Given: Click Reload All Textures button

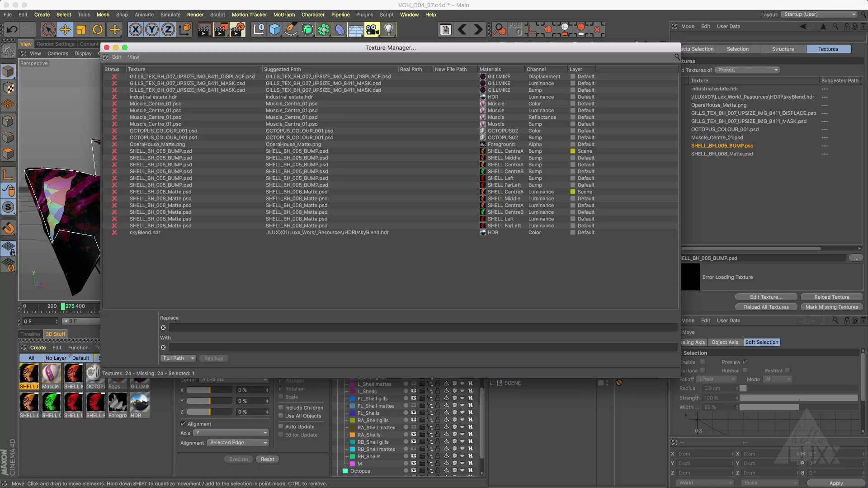Looking at the screenshot, I should click(766, 307).
